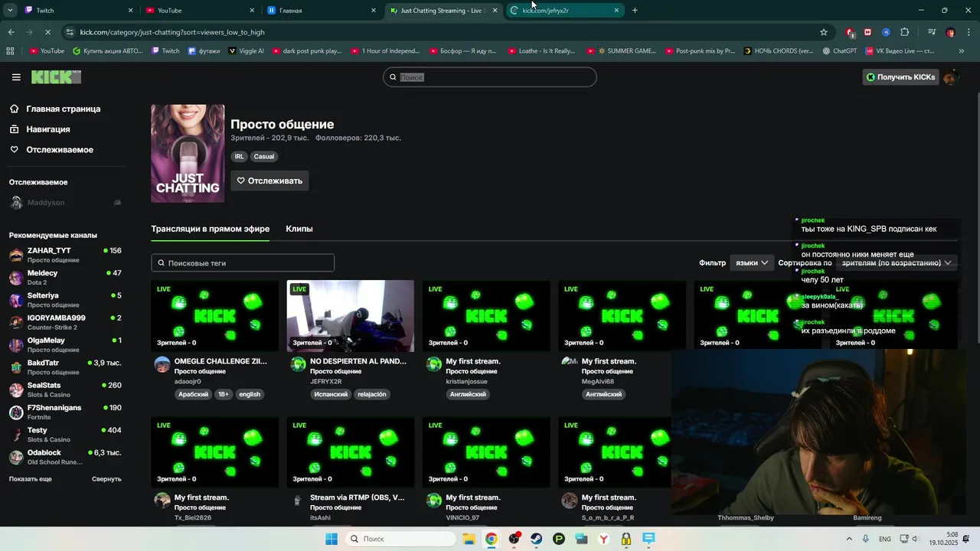Click adaoojr0 streamer avatar
The width and height of the screenshot is (980, 551).
tap(162, 364)
